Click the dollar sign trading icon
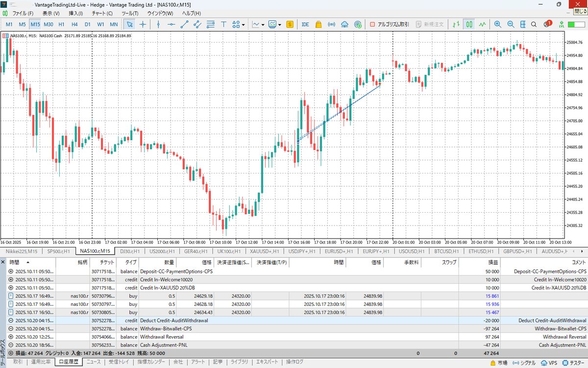Viewport: 588px width, 368px height. coord(290,24)
